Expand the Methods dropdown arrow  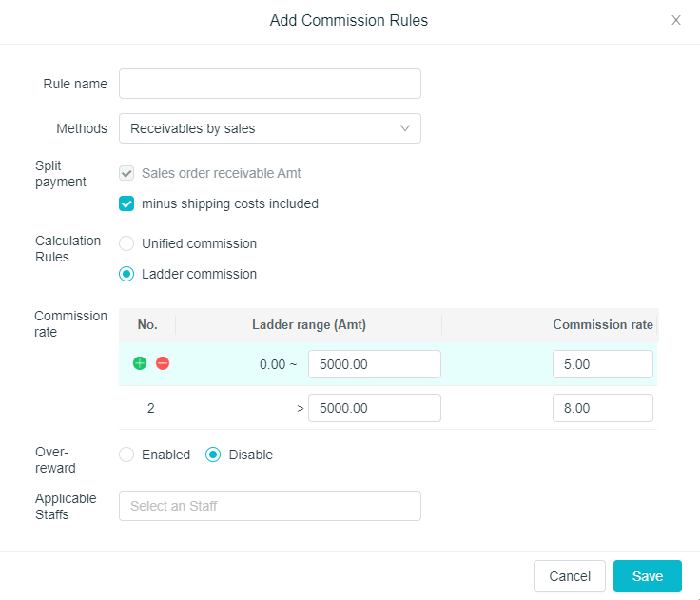point(405,128)
